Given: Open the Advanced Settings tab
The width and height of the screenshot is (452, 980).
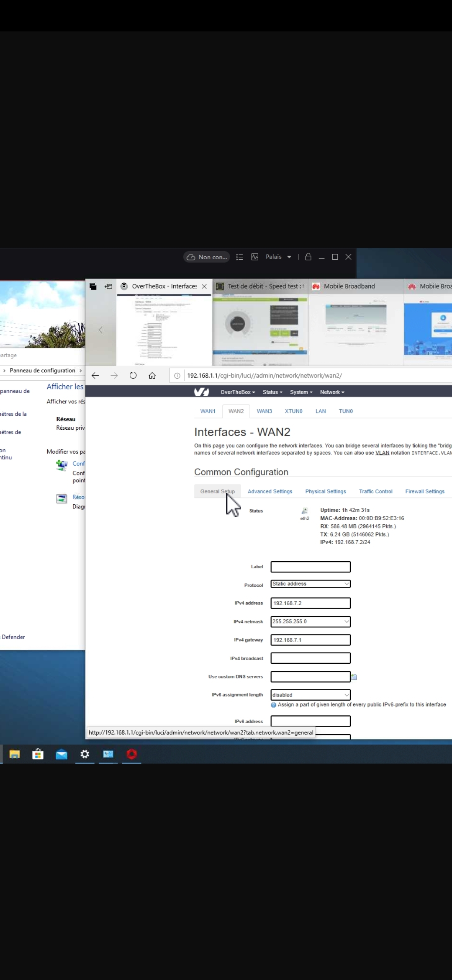Looking at the screenshot, I should point(270,491).
